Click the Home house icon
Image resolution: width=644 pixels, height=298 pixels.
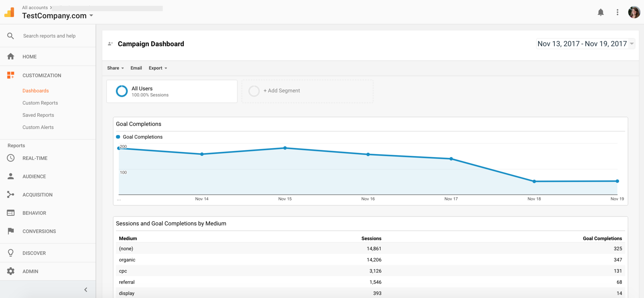pyautogui.click(x=11, y=57)
